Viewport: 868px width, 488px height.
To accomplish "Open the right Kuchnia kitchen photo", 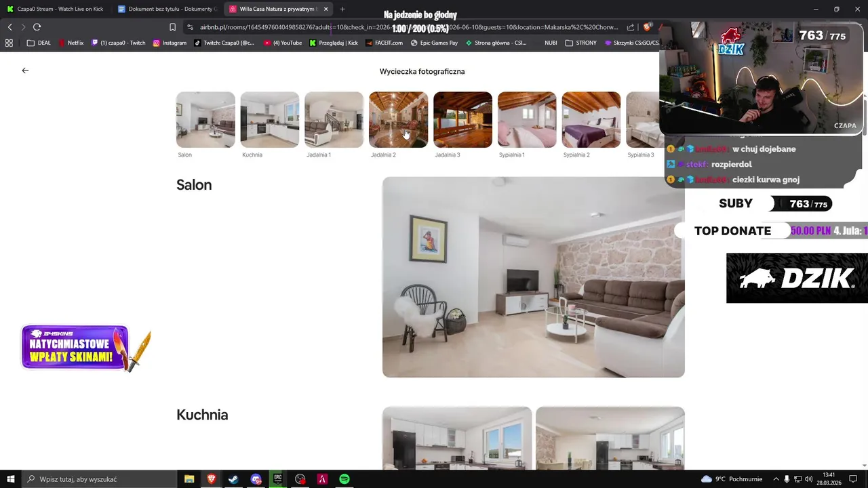I will (610, 438).
